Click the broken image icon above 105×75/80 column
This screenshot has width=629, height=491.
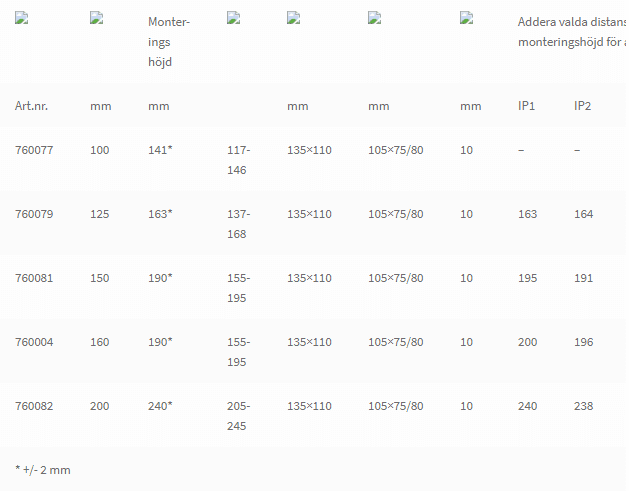point(374,18)
